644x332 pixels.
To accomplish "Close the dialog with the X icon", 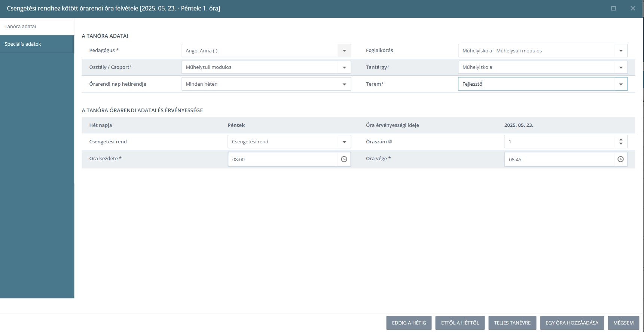I will tap(633, 8).
